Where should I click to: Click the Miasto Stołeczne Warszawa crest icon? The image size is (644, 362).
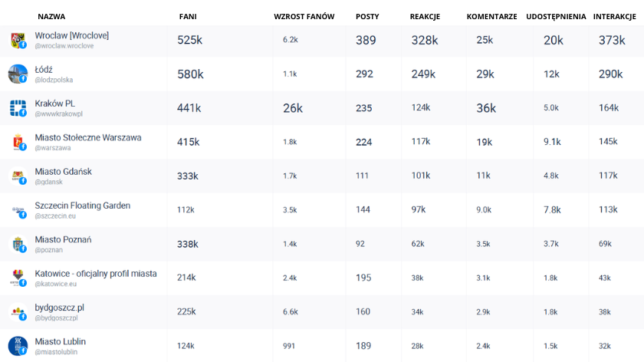point(18,142)
